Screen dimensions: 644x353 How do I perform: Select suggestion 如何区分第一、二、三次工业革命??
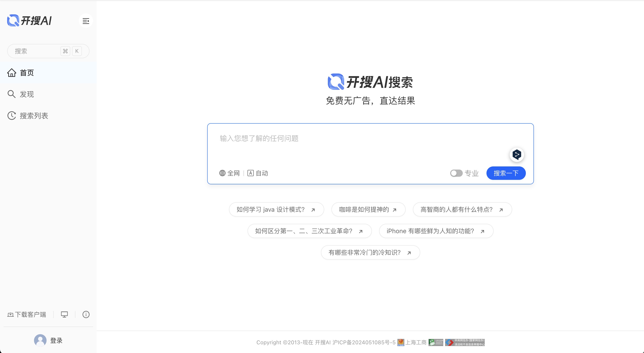coord(309,231)
